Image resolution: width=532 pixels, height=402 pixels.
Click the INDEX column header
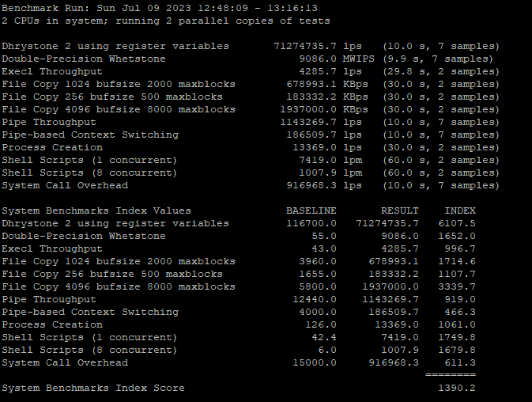[x=460, y=210]
